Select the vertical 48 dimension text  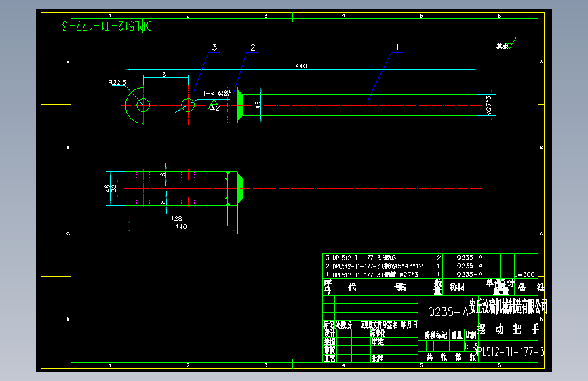(108, 188)
